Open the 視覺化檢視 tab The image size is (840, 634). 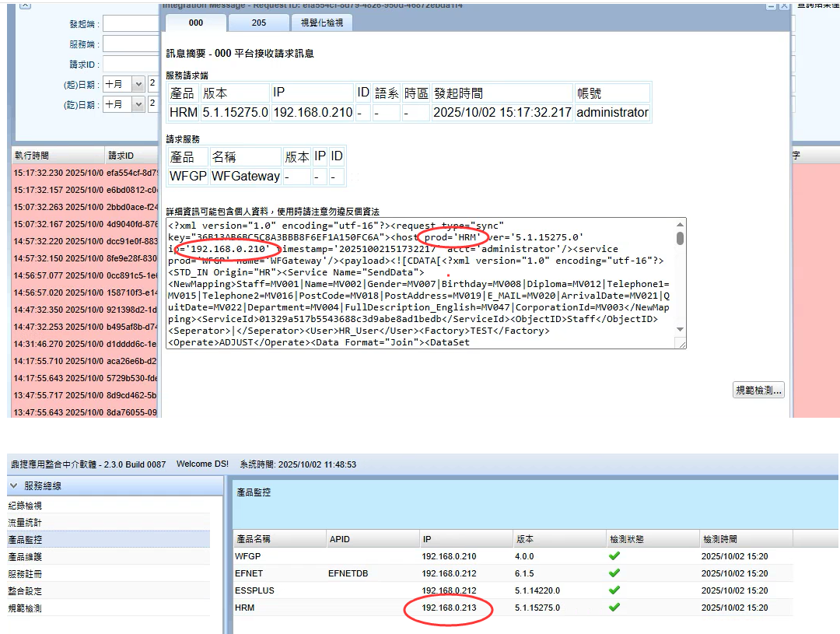click(321, 23)
